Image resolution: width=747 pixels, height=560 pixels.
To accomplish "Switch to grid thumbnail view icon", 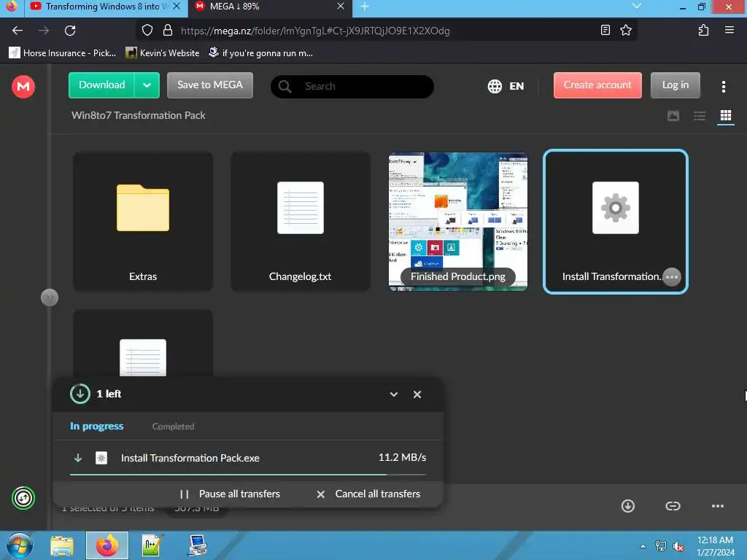I will pos(726,116).
